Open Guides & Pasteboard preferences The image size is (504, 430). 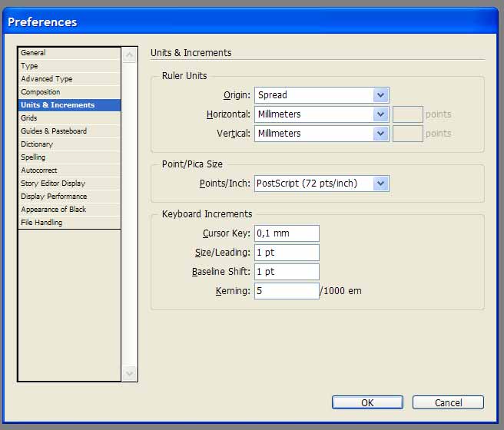click(x=69, y=131)
